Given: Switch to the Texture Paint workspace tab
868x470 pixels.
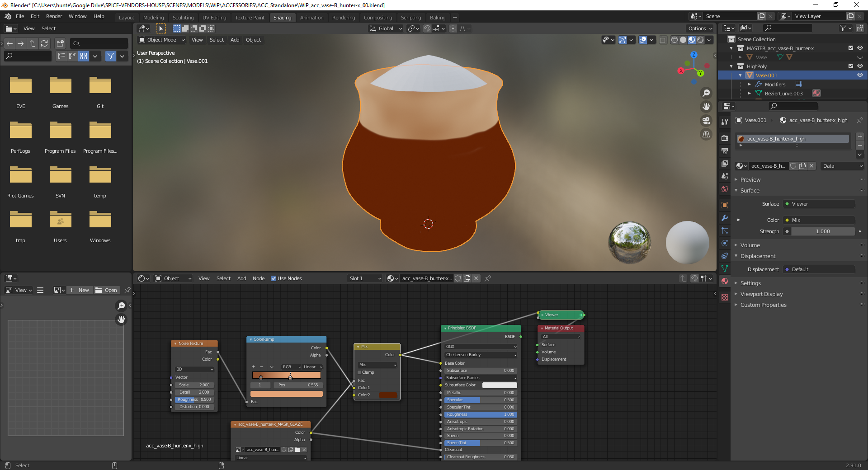Looking at the screenshot, I should click(x=250, y=18).
